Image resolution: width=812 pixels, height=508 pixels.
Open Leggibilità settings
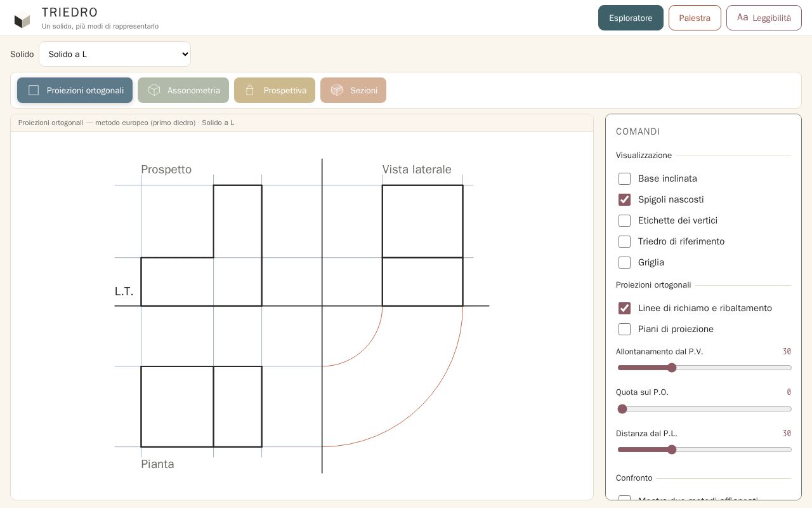[x=764, y=18]
